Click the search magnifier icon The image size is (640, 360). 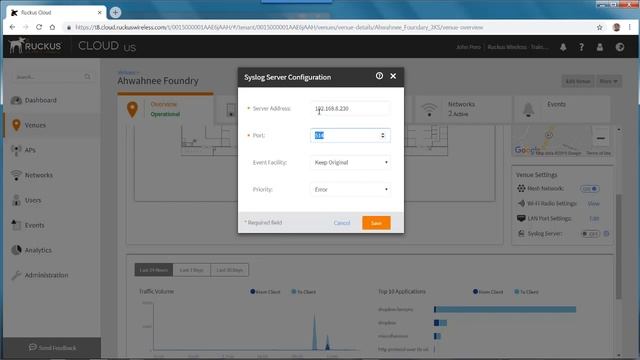87,77
